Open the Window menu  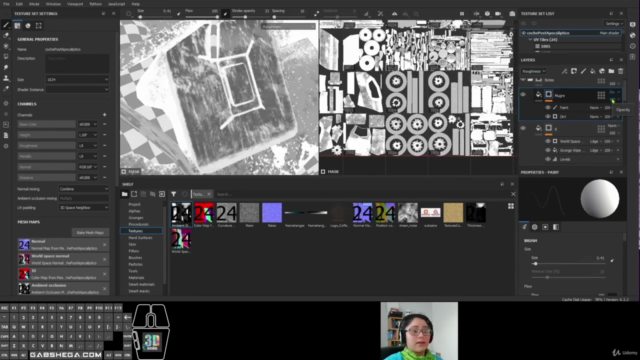(x=53, y=4)
